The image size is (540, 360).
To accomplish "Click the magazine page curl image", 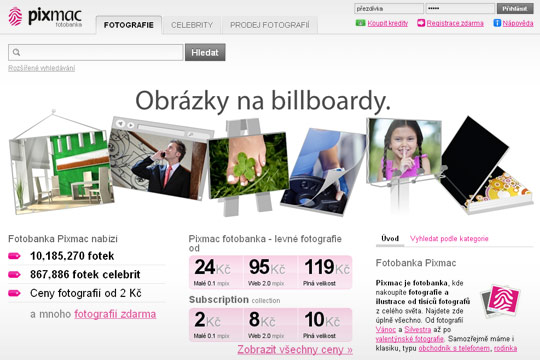I will 322,171.
